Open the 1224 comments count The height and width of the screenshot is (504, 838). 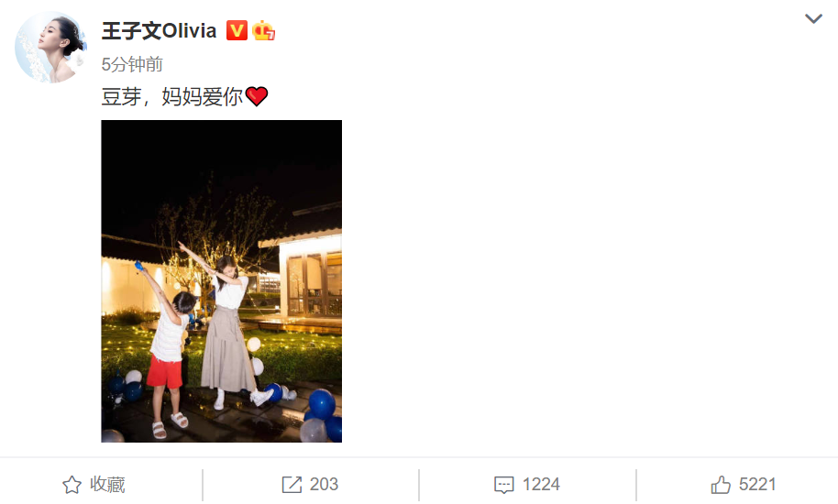541,484
